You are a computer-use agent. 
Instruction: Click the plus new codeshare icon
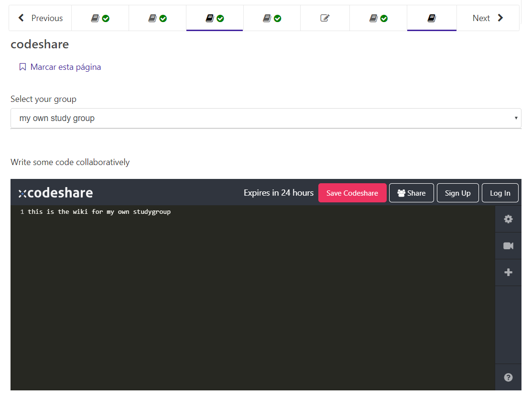[x=508, y=272]
